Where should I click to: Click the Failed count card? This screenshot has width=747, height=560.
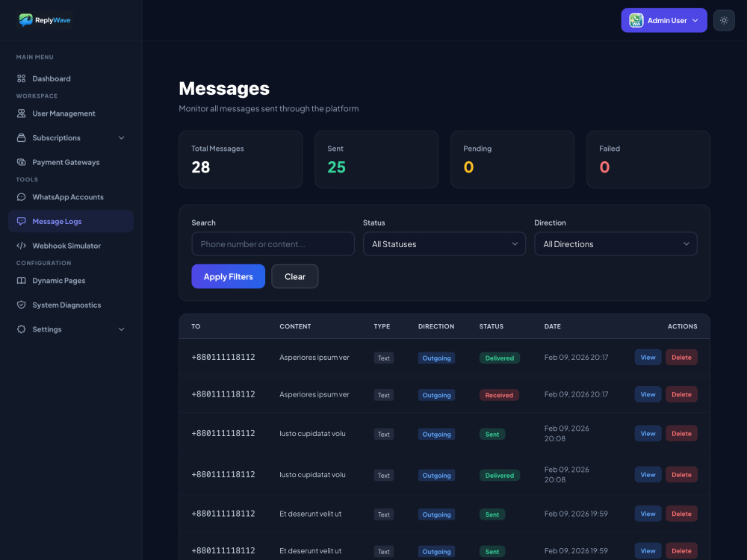point(648,160)
